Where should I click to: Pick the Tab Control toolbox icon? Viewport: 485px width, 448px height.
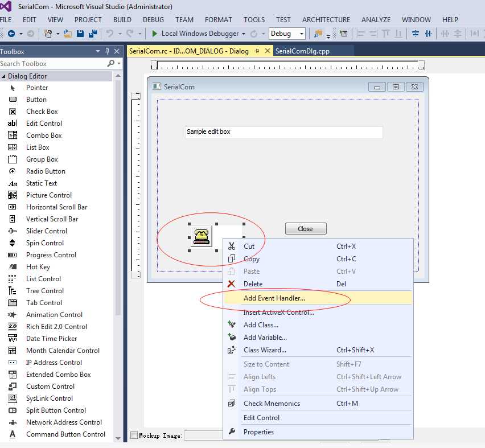(x=13, y=303)
